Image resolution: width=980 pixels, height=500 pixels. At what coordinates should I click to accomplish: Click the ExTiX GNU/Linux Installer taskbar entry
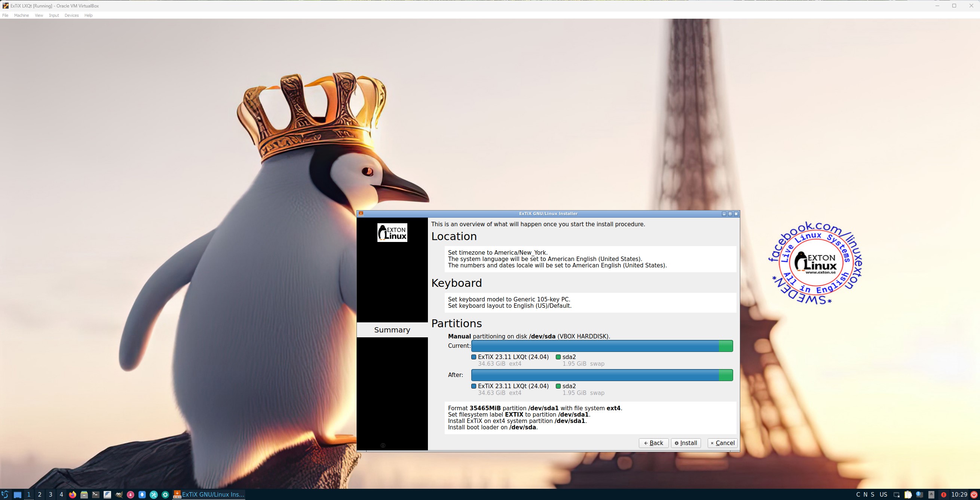coord(208,495)
